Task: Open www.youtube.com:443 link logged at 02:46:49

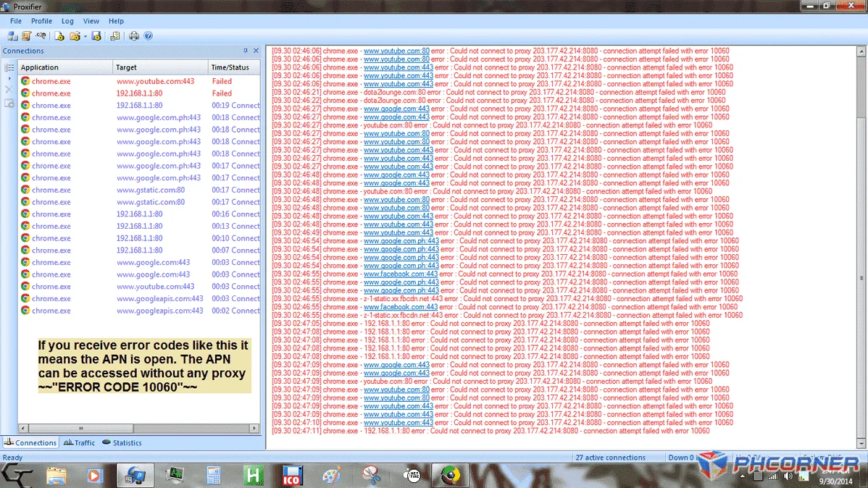Action: click(398, 232)
